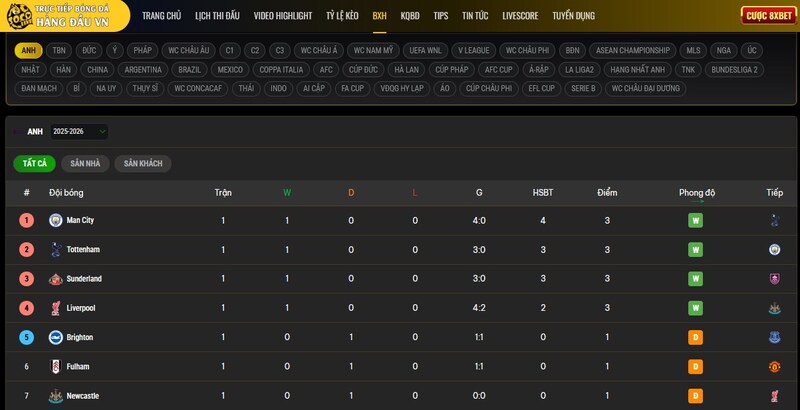Click D form badge for Brighton
This screenshot has height=410, width=800.
click(x=695, y=337)
